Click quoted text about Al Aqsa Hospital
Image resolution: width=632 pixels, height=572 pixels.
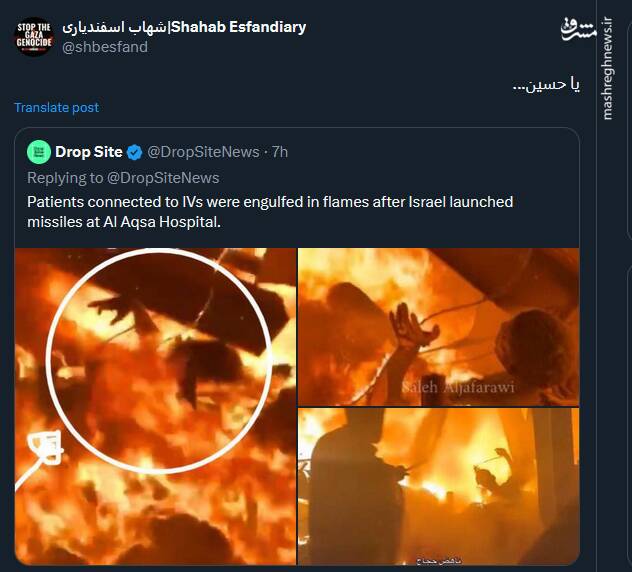coord(270,211)
